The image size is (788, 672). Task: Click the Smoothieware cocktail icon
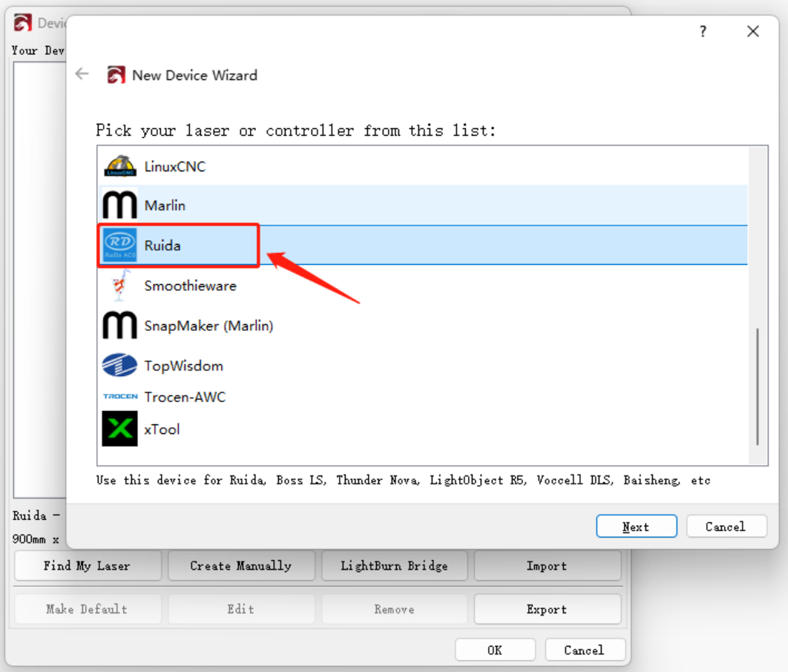(119, 286)
